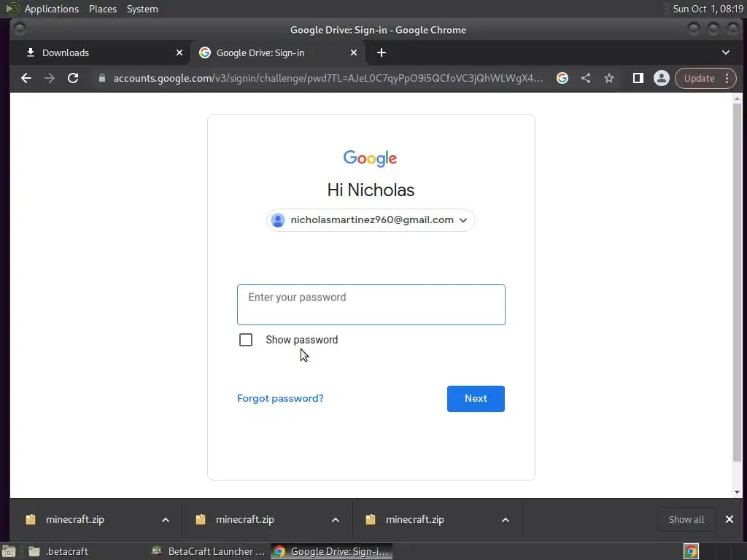747x560 pixels.
Task: Reload the sign-in page
Action: (x=73, y=78)
